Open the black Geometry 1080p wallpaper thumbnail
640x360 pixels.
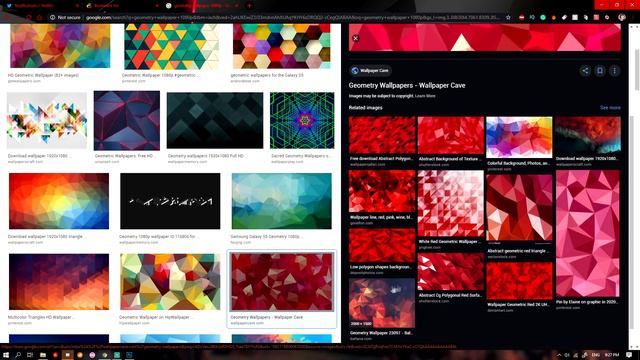click(x=170, y=201)
